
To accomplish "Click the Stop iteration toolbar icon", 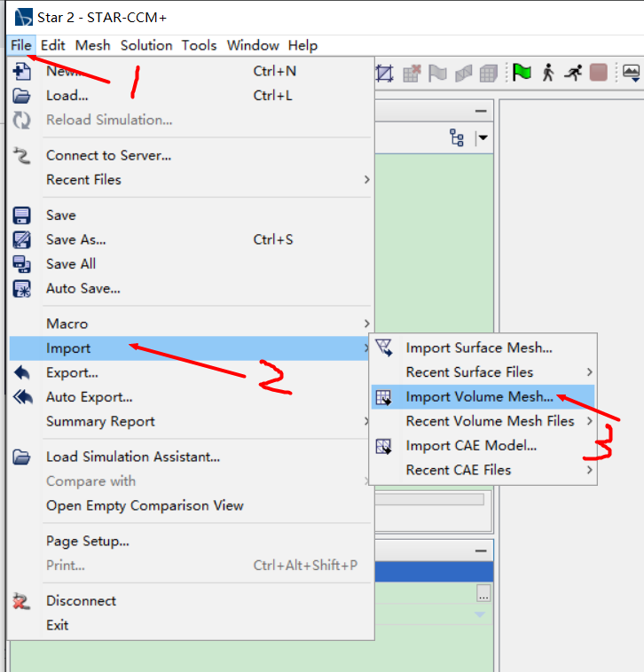I will (599, 73).
